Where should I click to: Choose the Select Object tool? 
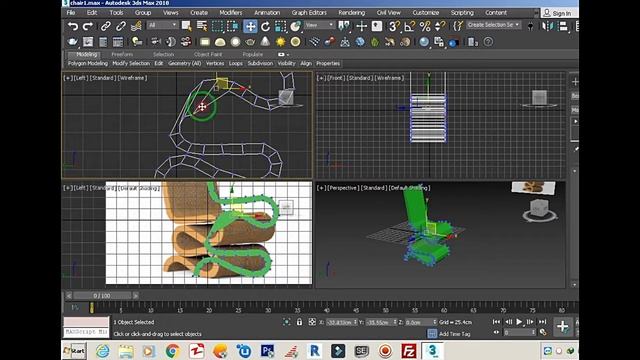187,27
